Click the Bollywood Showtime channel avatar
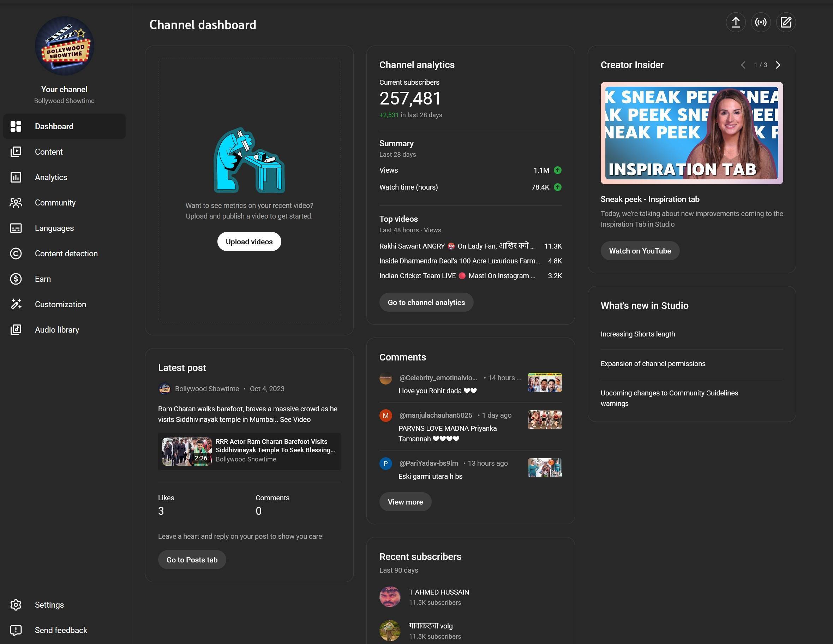833x644 pixels. click(x=64, y=46)
